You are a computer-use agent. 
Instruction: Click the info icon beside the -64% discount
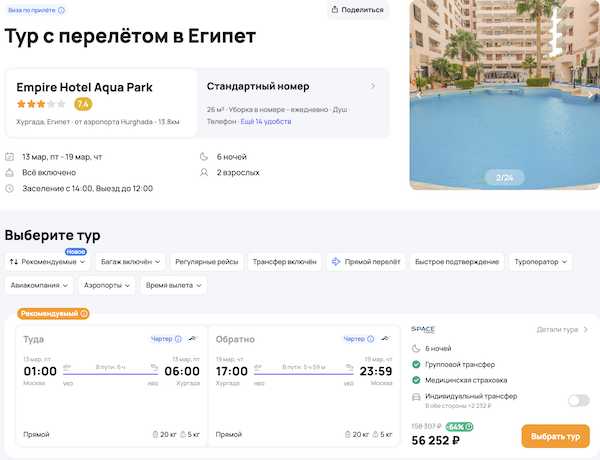point(469,427)
